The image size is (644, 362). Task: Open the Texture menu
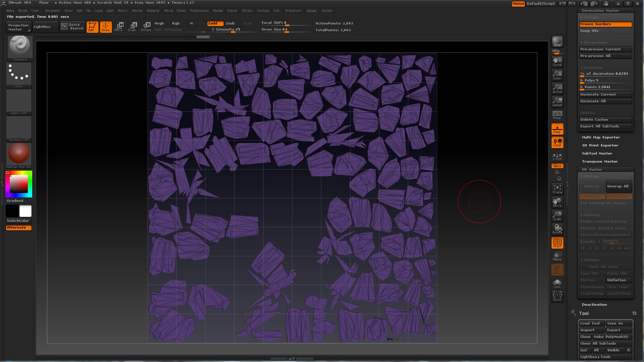pyautogui.click(x=263, y=11)
